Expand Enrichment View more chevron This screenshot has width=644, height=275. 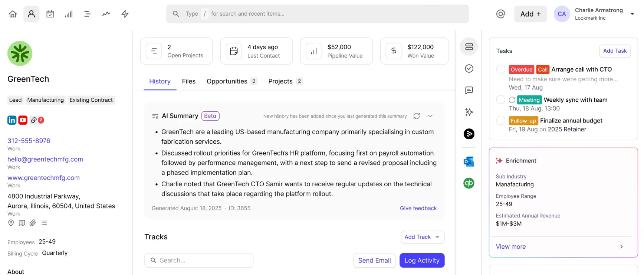point(621,247)
